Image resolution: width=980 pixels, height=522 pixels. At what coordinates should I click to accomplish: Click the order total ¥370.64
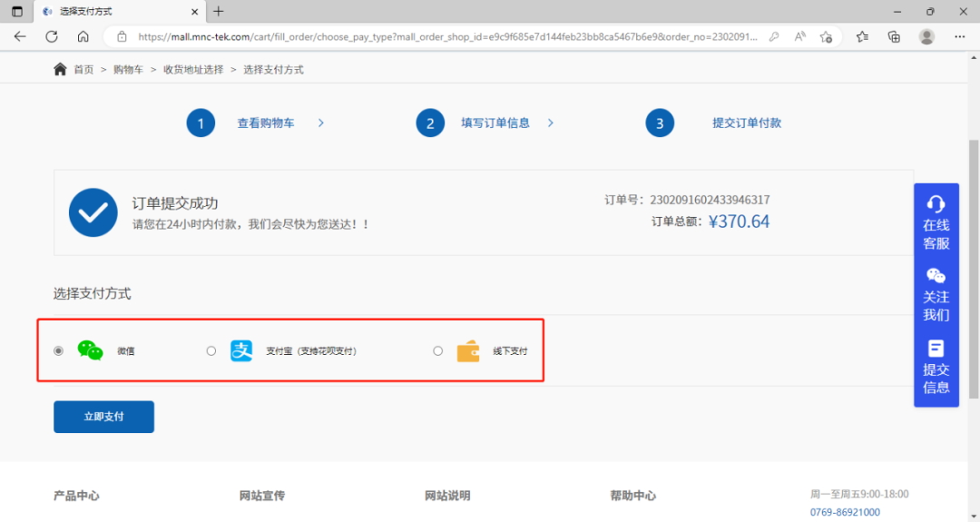[x=739, y=222]
